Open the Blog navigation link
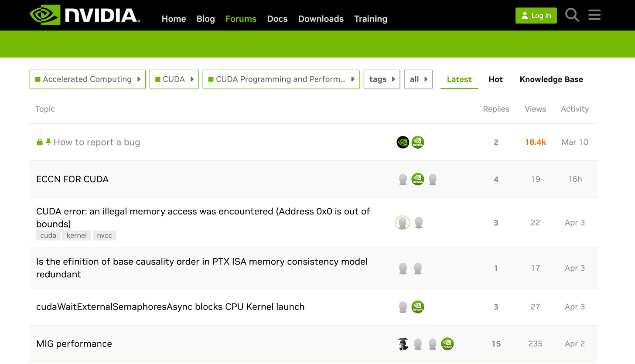 (x=206, y=19)
